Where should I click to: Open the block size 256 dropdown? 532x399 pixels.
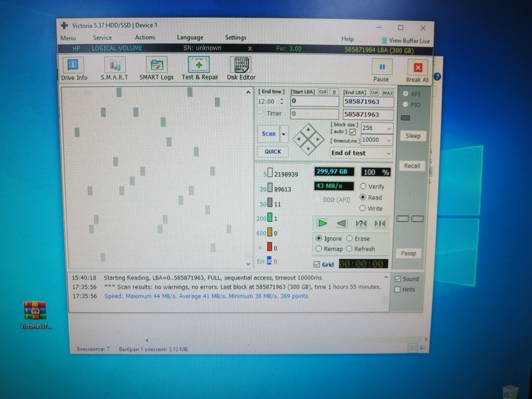pyautogui.click(x=389, y=128)
